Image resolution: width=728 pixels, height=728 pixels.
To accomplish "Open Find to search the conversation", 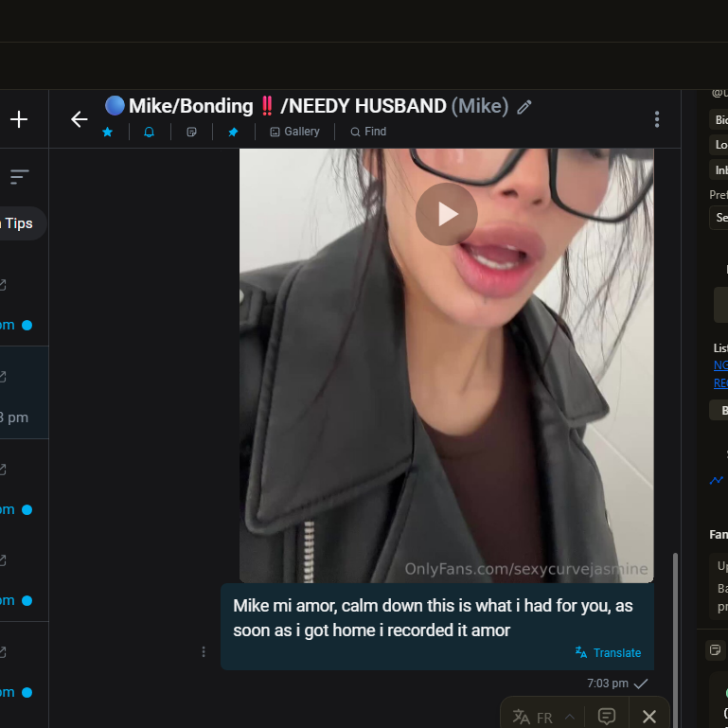I will point(368,132).
